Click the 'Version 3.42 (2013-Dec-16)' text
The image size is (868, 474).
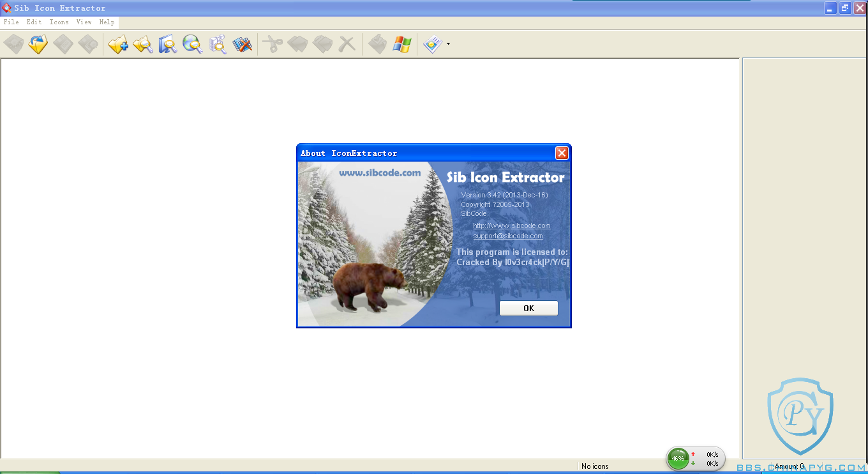coord(504,195)
